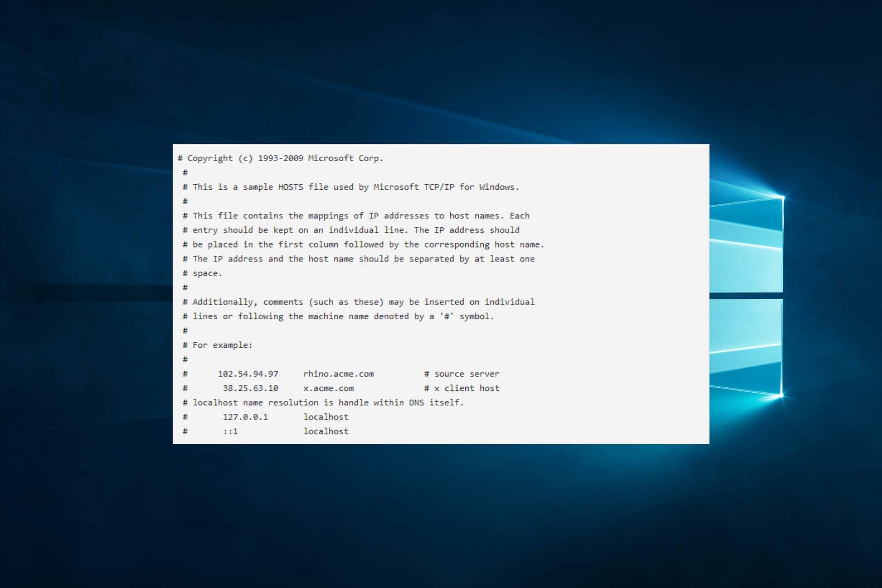Click the line starting 'be placed in the first column'
Image resolution: width=882 pixels, height=588 pixels.
click(x=363, y=244)
